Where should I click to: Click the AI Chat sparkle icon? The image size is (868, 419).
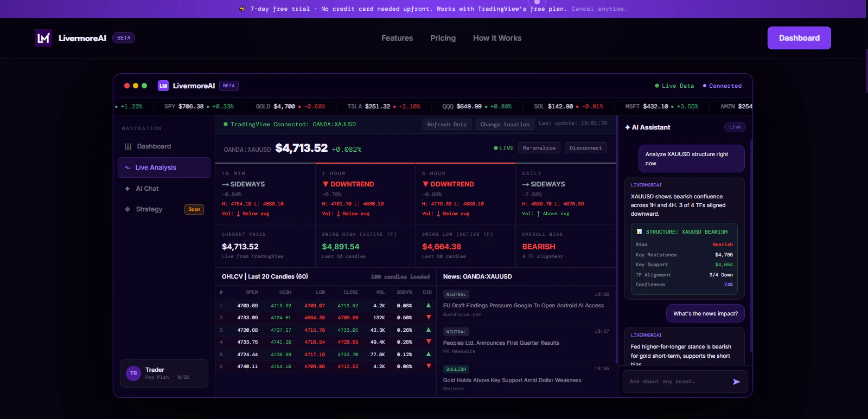coord(127,189)
